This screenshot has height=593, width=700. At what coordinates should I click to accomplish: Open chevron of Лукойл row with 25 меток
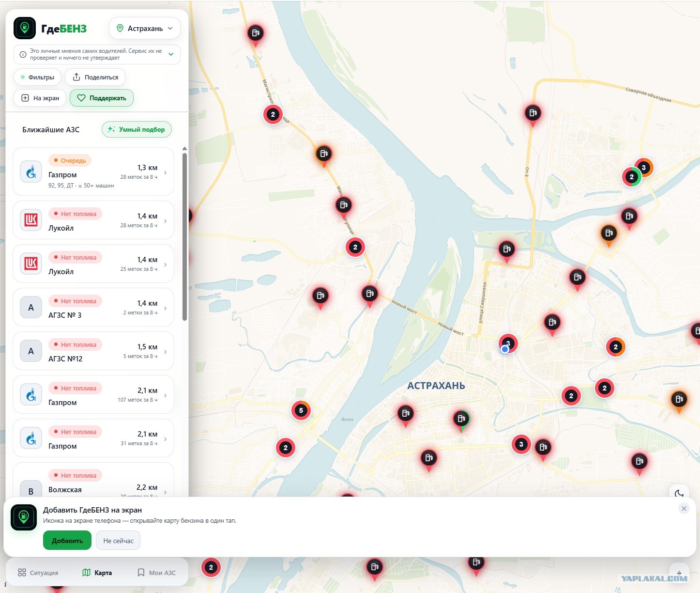point(166,265)
